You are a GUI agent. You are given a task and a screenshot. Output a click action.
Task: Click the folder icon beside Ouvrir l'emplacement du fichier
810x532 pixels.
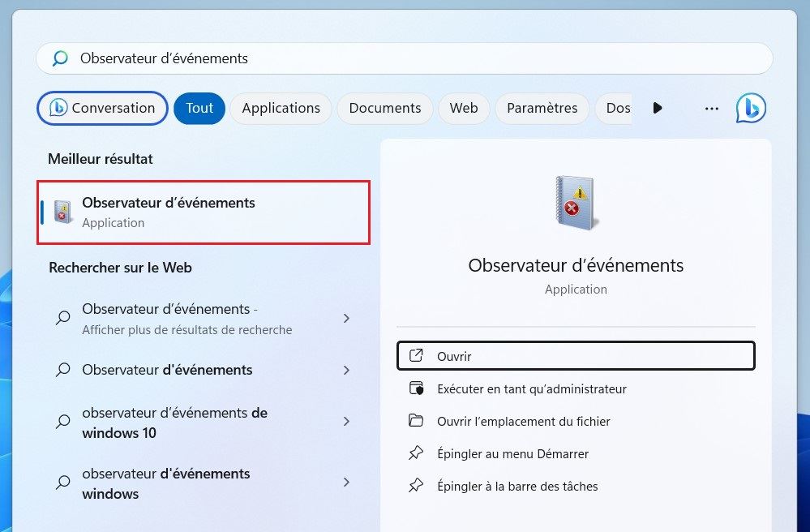tap(417, 421)
